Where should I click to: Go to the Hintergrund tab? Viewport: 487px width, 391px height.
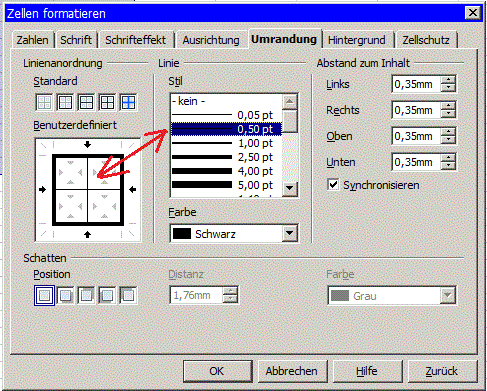357,40
